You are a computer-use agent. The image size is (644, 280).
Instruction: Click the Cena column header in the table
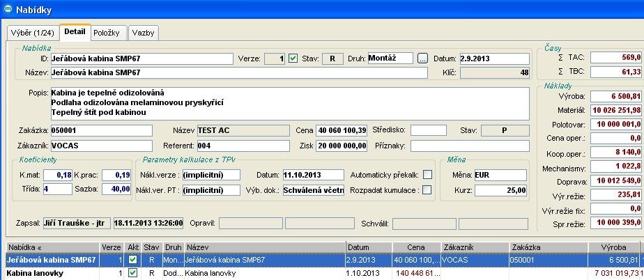click(417, 247)
